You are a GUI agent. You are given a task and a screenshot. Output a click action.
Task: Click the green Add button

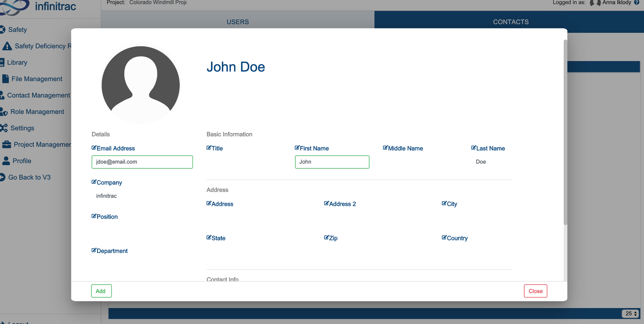click(x=101, y=291)
